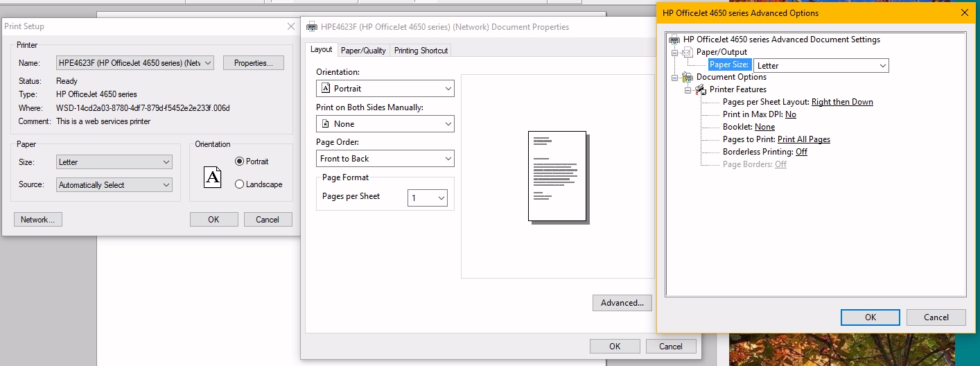Viewport: 980px width, 366px height.
Task: Collapse the Paper/Output tree node
Action: click(674, 52)
